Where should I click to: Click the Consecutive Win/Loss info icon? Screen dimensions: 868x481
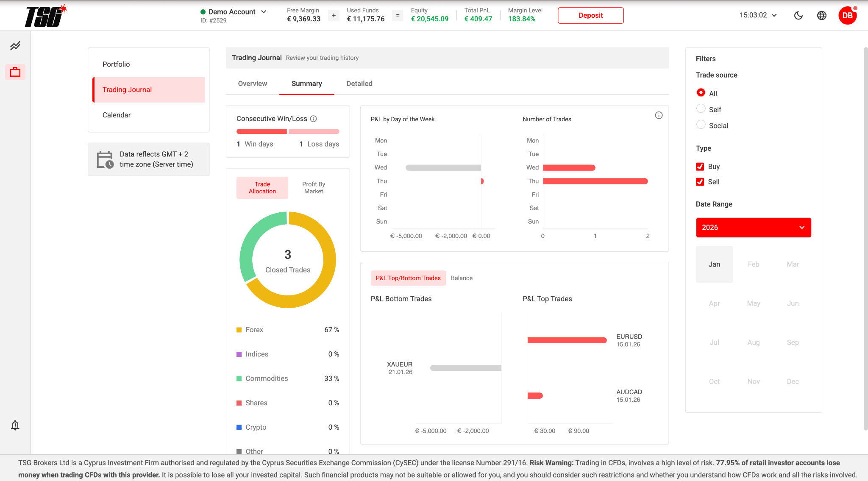click(x=314, y=119)
